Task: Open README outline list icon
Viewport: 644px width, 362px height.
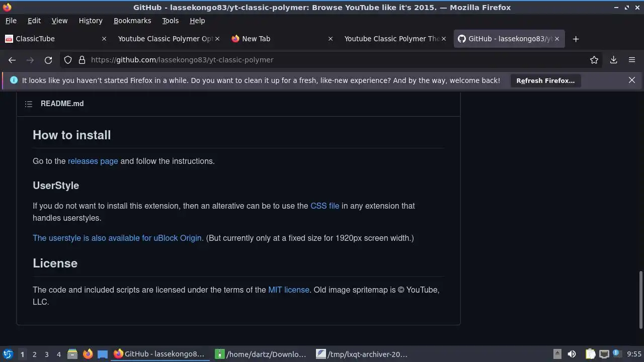Action: (x=29, y=104)
